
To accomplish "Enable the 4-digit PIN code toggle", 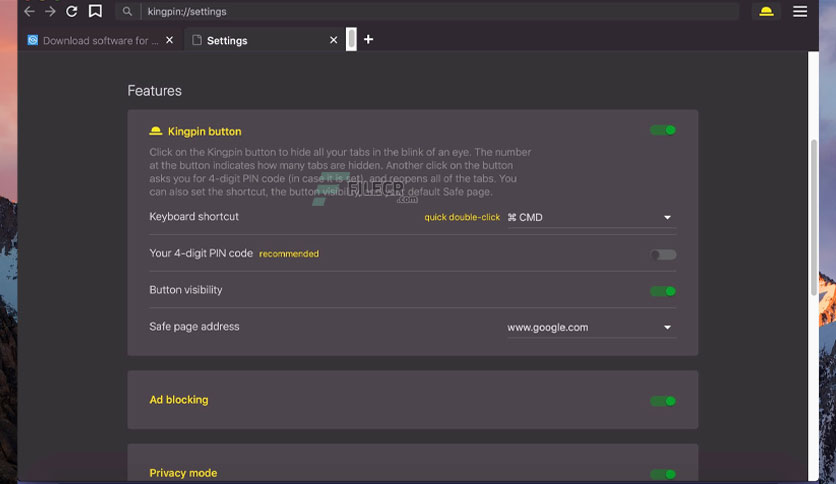I will (x=663, y=255).
